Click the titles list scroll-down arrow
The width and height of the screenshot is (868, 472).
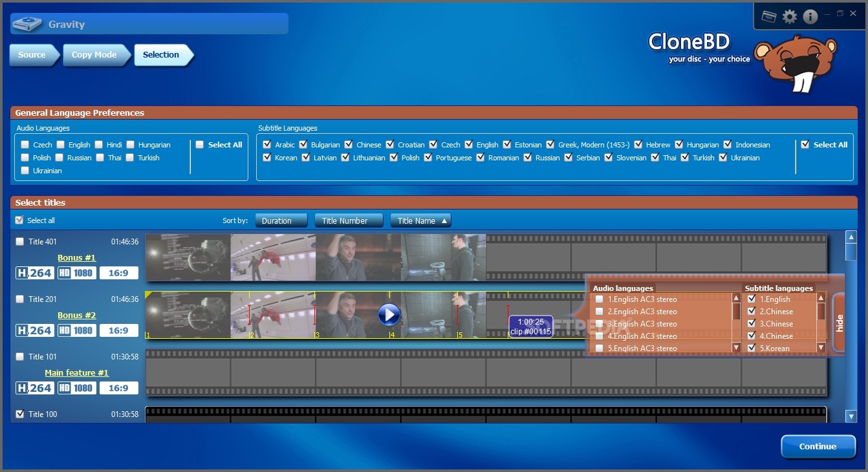[x=851, y=417]
